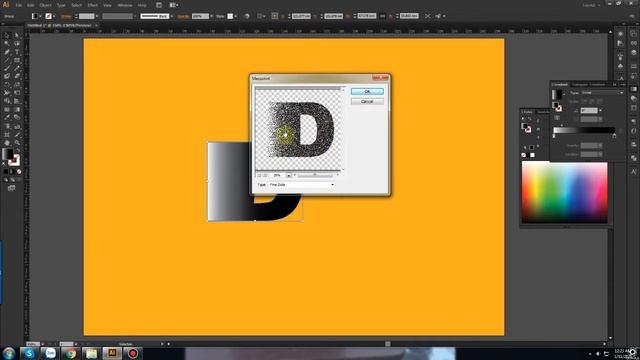The height and width of the screenshot is (360, 640).
Task: Select the Zoom tool
Action: pyautogui.click(x=17, y=143)
